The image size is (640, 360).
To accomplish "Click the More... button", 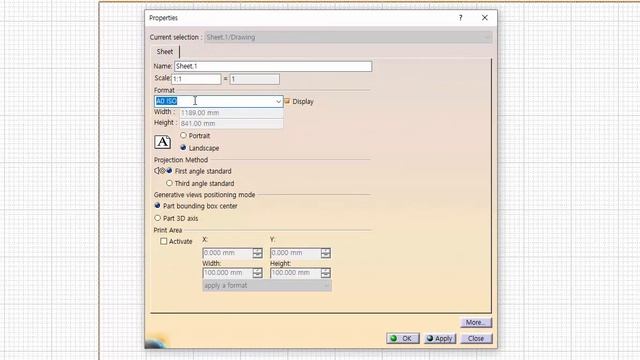I will 476,322.
